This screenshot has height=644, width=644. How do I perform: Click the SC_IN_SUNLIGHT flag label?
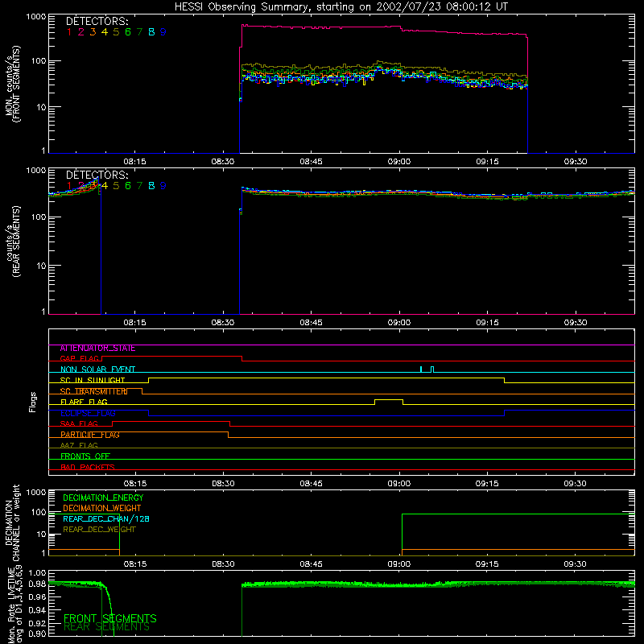(x=93, y=380)
